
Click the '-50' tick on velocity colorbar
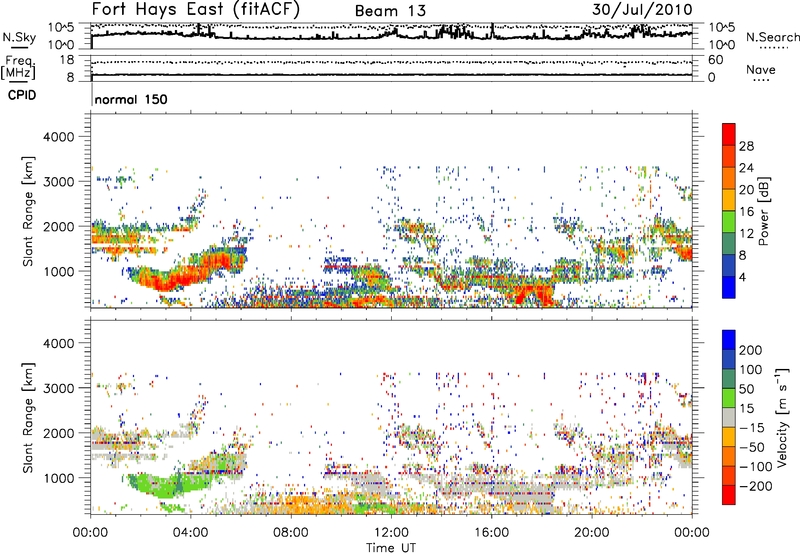point(752,447)
